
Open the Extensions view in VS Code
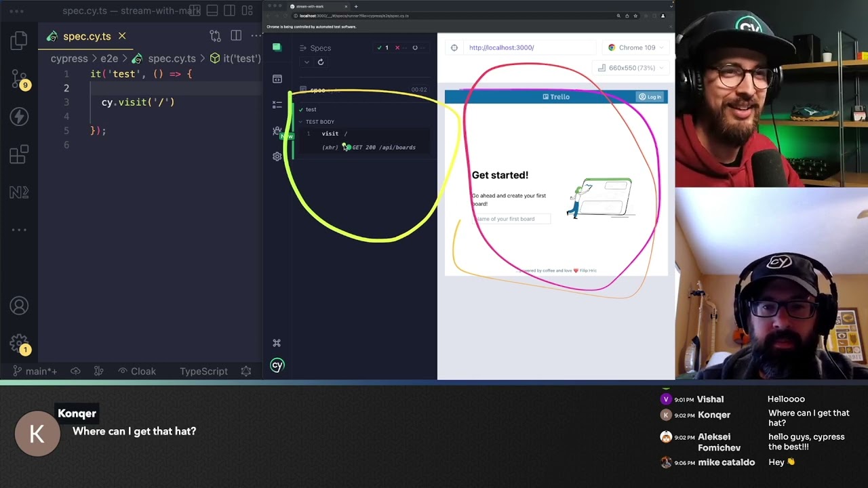pyautogui.click(x=19, y=155)
